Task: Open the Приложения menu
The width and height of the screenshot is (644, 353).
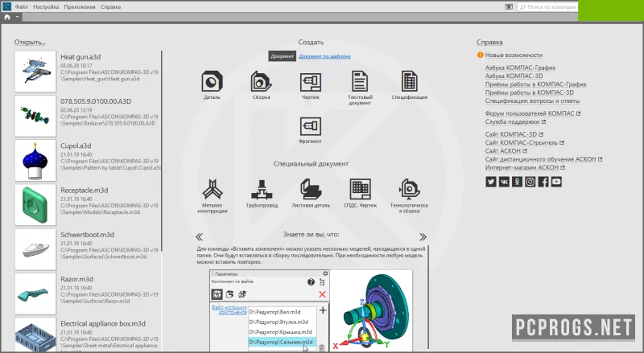Action: click(80, 7)
